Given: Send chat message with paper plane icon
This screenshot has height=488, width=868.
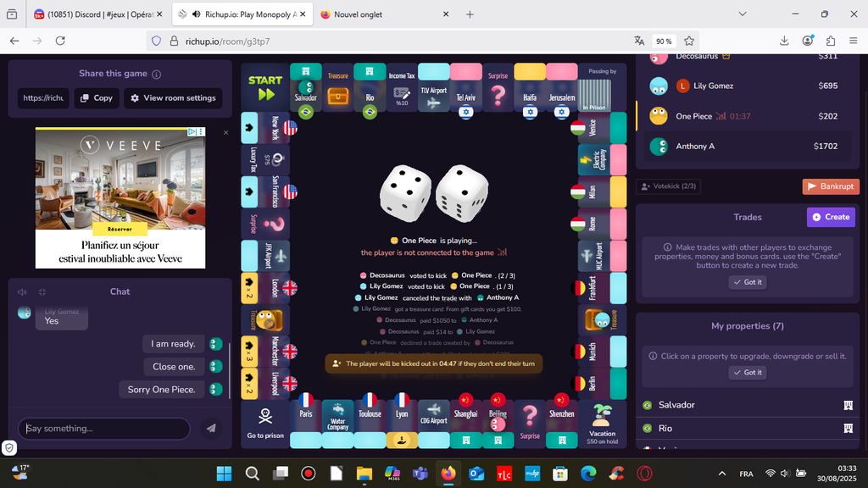Looking at the screenshot, I should 211,428.
